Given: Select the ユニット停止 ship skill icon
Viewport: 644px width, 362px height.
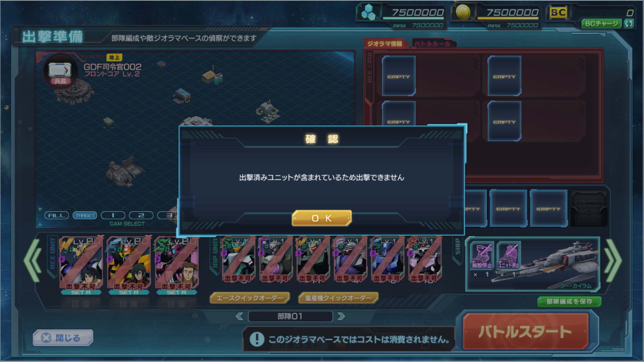Looking at the screenshot, I should click(x=509, y=255).
